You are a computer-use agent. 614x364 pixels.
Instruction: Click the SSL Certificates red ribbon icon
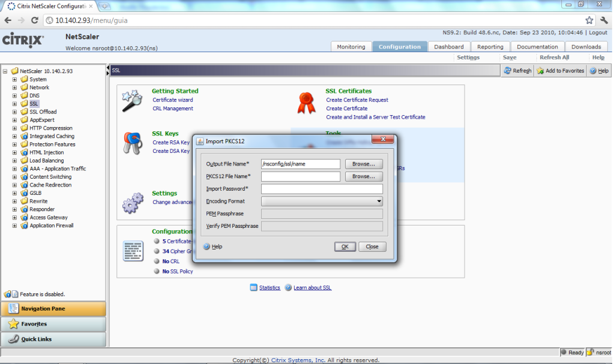pos(306,103)
